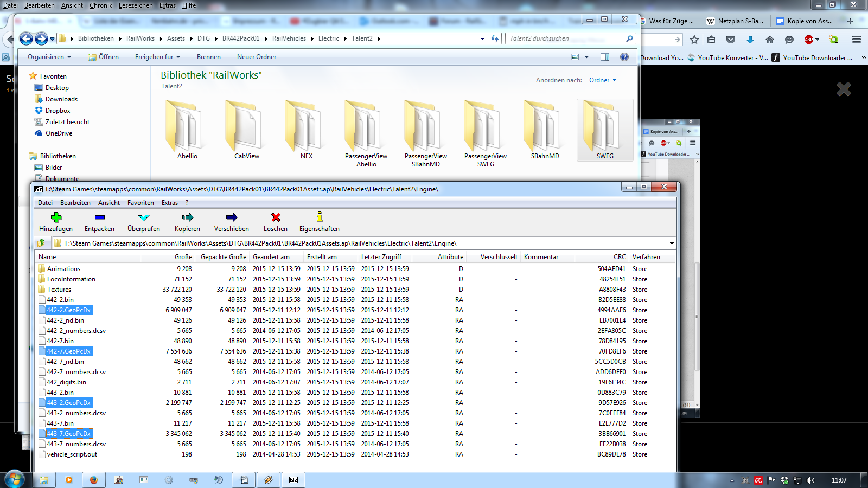Open the 7-Zip Ansicht menu

(x=109, y=203)
